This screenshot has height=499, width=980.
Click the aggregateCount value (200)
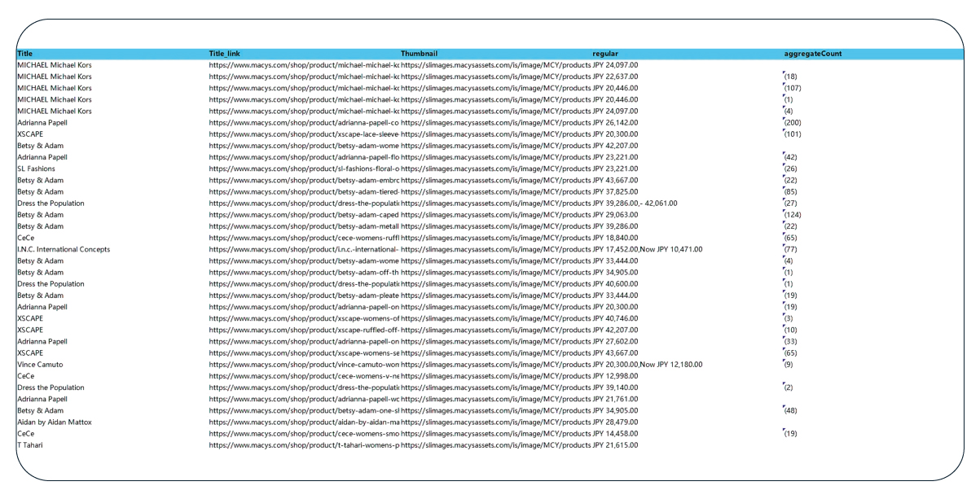pos(792,123)
